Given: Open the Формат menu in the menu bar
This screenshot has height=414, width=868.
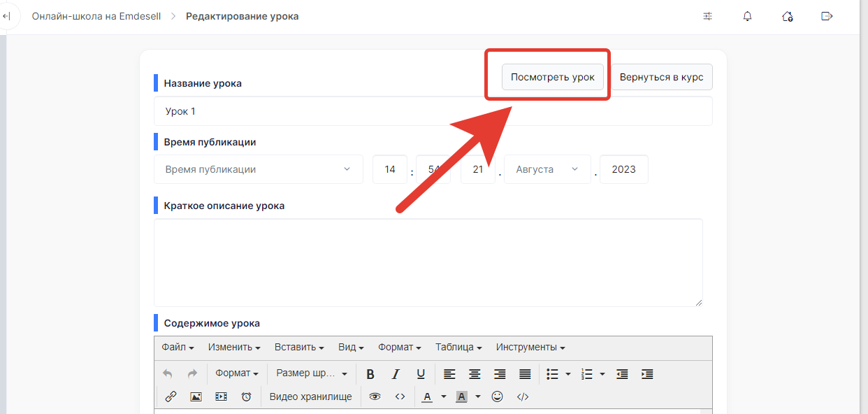Looking at the screenshot, I should coord(400,347).
